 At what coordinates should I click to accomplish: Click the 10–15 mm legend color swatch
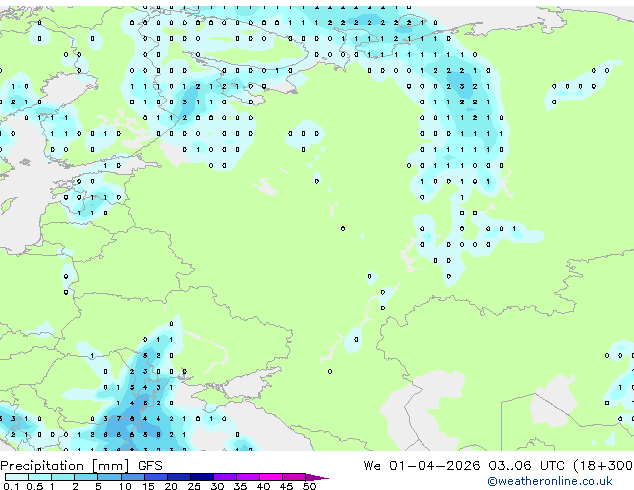click(133, 477)
